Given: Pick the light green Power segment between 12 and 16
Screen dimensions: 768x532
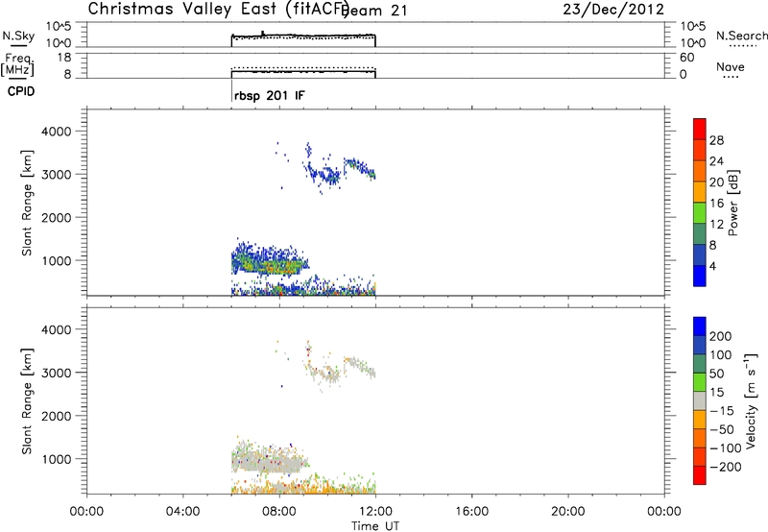Looking at the screenshot, I should pyautogui.click(x=700, y=213).
